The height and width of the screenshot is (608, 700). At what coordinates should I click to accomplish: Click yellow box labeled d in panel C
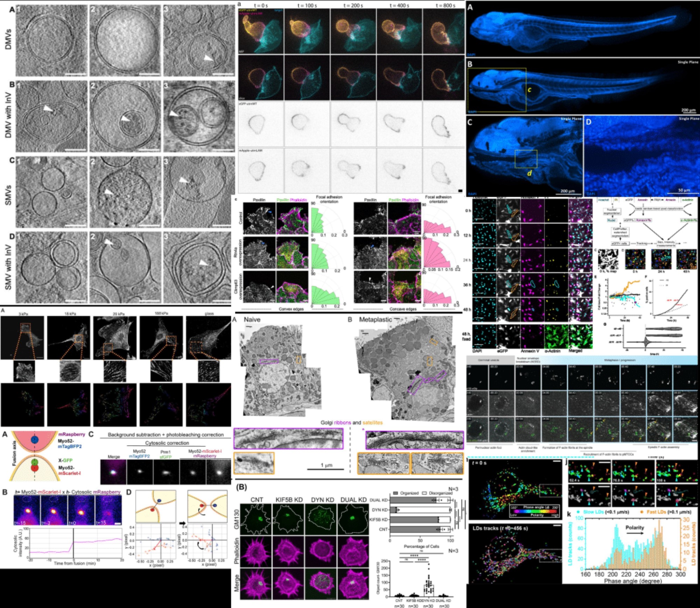tap(526, 159)
